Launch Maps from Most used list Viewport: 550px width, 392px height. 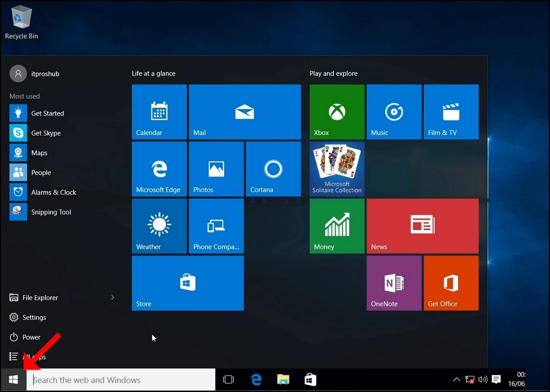(x=62, y=152)
